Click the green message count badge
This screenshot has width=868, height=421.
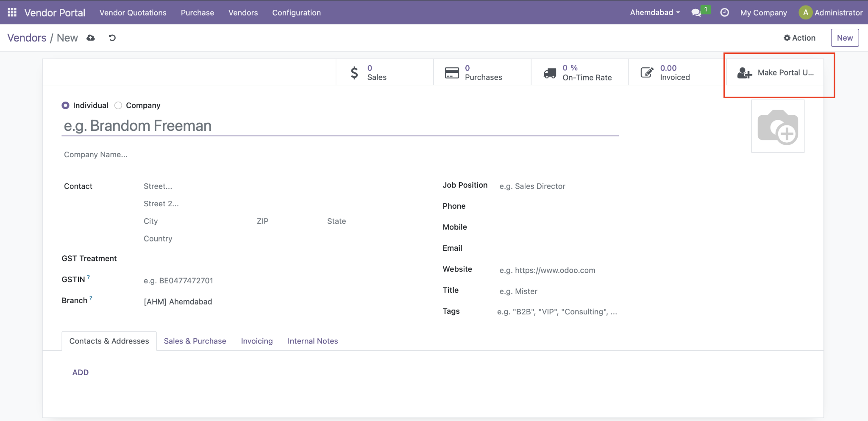click(706, 9)
